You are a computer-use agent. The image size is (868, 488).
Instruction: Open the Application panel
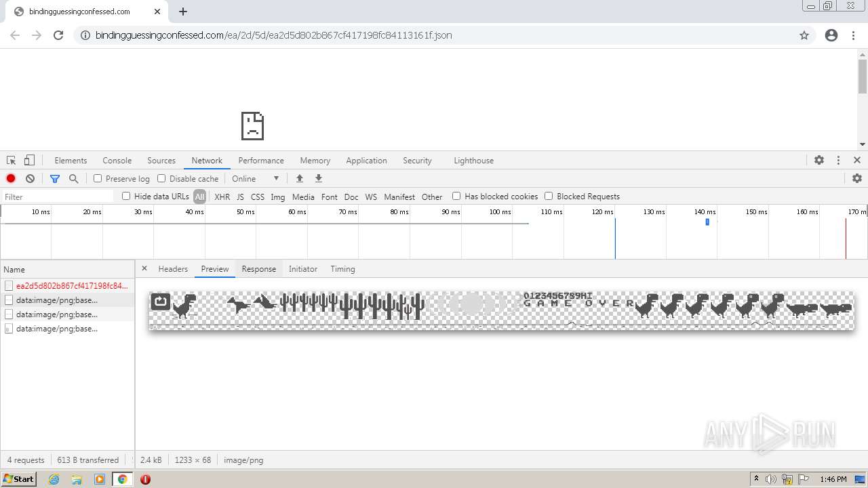point(366,161)
